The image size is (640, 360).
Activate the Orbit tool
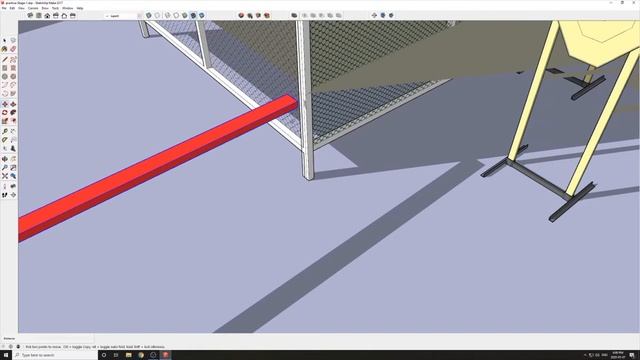pyautogui.click(x=4, y=159)
